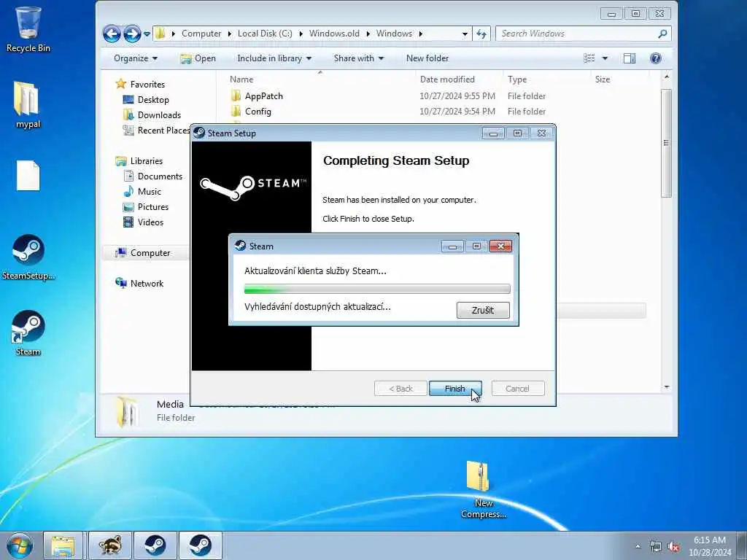747x560 pixels.
Task: Open the clock showing 6:15 AM
Action: [x=709, y=546]
